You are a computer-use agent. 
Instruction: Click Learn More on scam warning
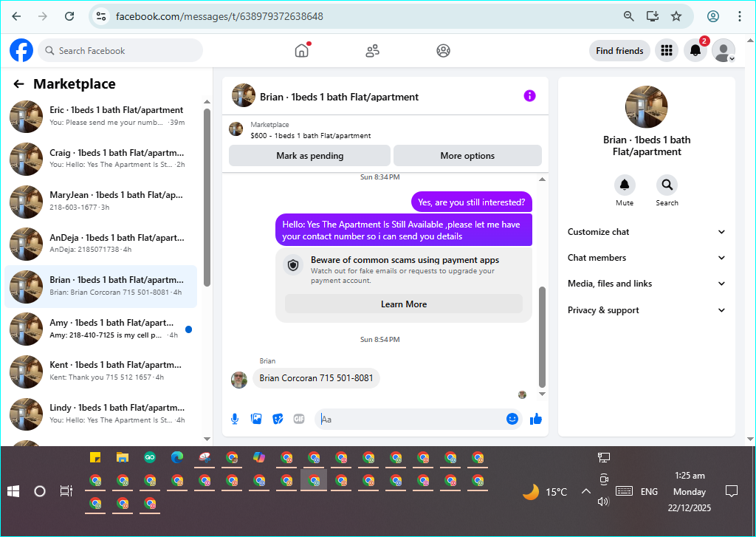[x=404, y=304]
